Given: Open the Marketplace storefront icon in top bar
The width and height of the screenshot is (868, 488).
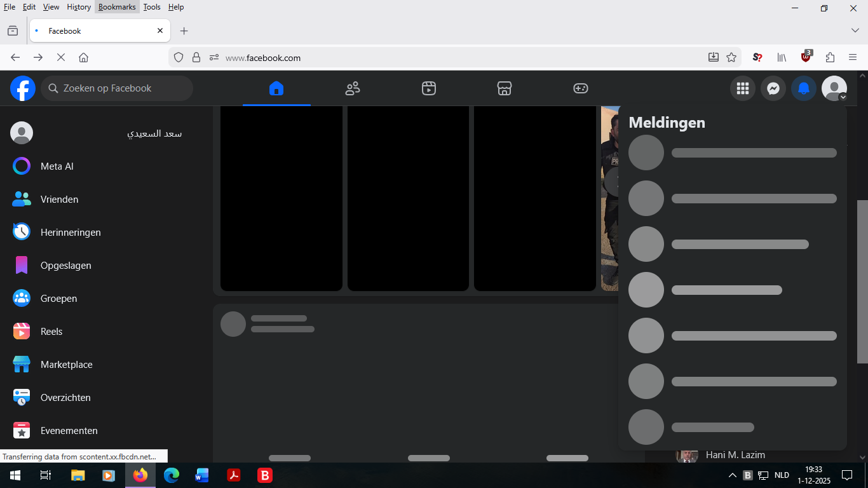Looking at the screenshot, I should pyautogui.click(x=505, y=88).
